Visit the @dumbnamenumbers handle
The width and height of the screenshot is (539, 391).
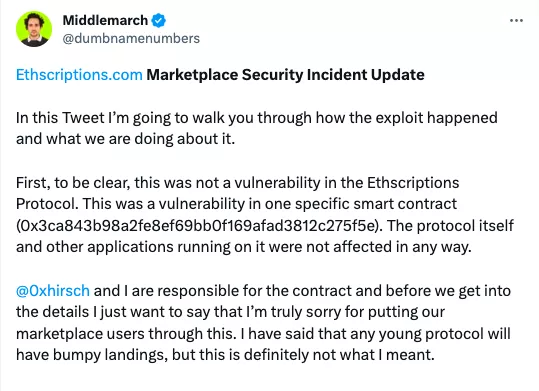(x=131, y=39)
